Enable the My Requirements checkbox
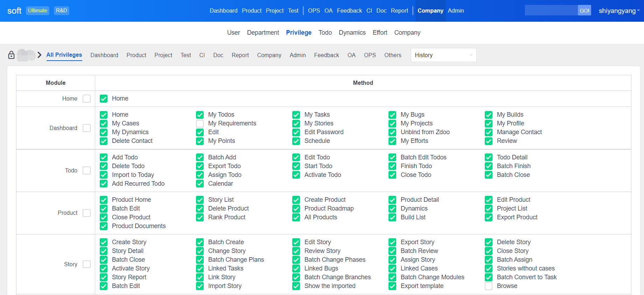Viewport: 644px width, 295px height. click(200, 123)
